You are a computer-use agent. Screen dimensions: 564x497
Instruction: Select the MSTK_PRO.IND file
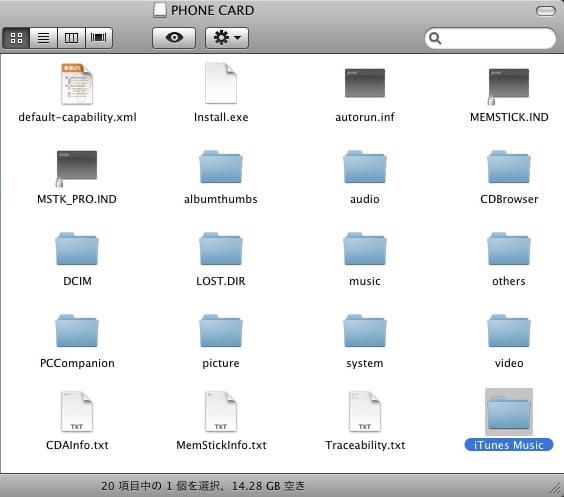click(77, 168)
